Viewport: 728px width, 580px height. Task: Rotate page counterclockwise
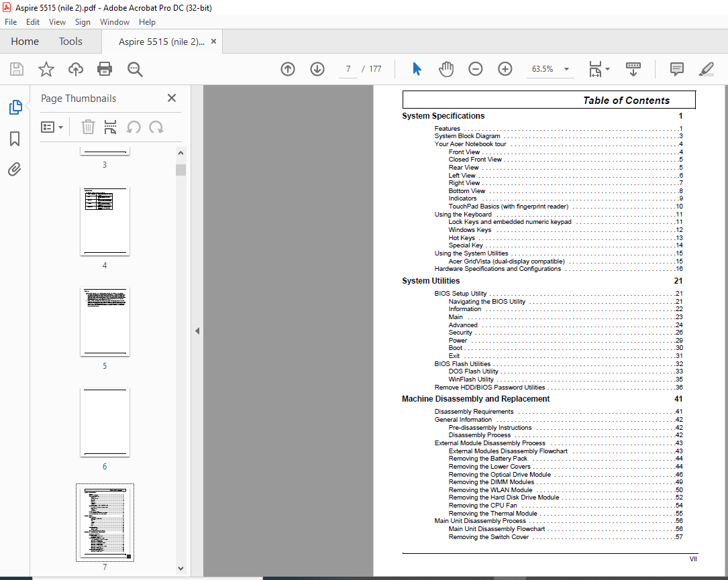[x=134, y=127]
